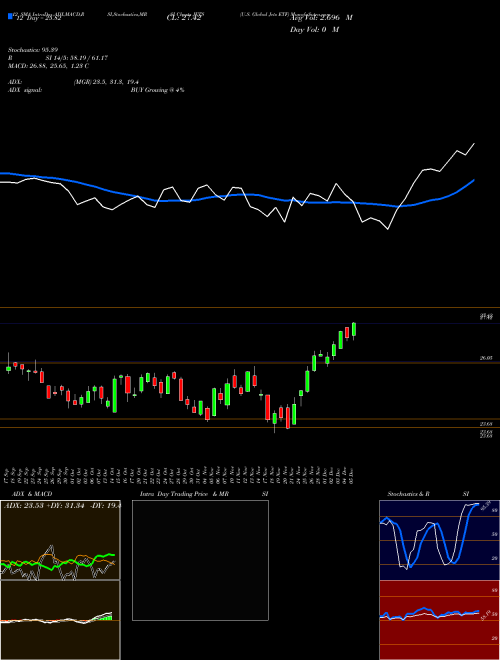Click the right end of the blue SMA line

tap(474, 180)
